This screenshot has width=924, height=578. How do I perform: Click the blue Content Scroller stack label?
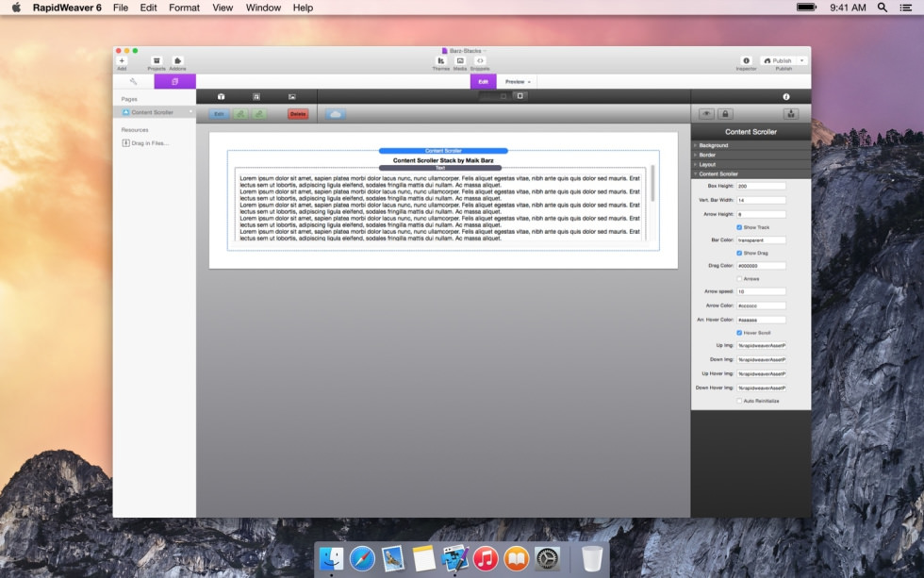click(443, 151)
